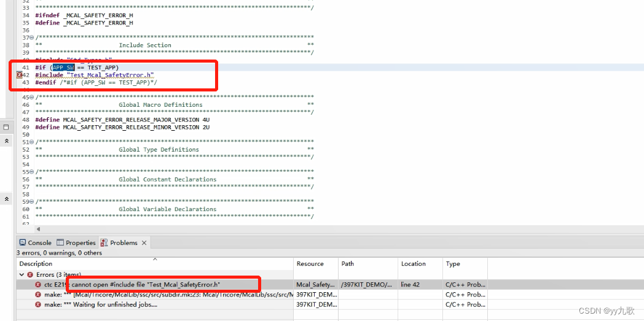Sort by the Location column header
Image resolution: width=644 pixels, height=321 pixels.
click(x=413, y=264)
